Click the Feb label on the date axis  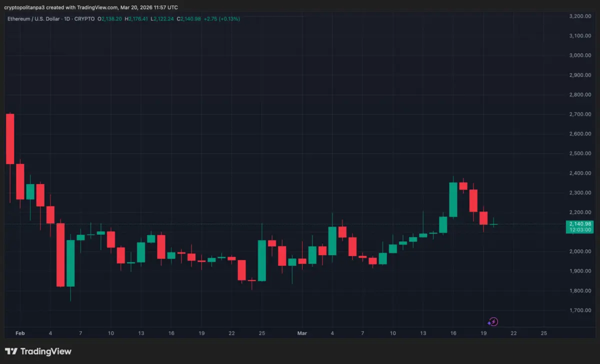(x=19, y=333)
